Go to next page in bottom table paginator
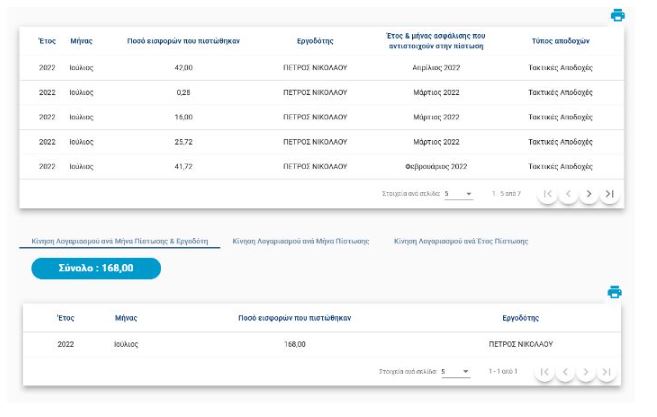 pos(586,372)
